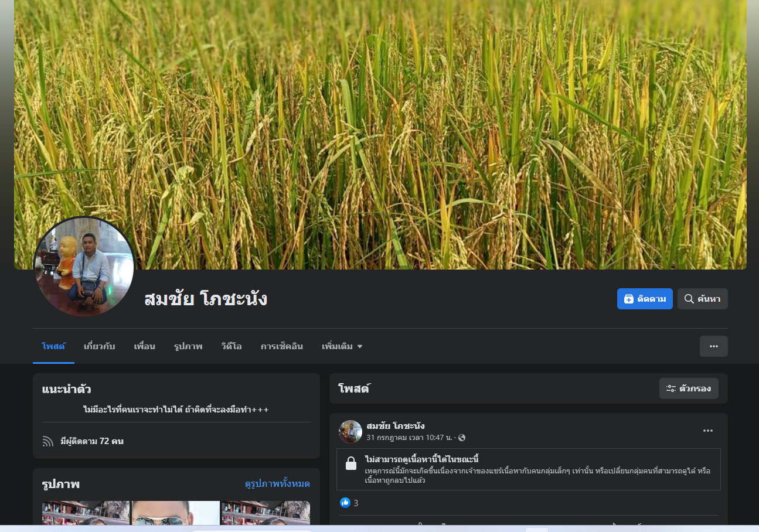View the large circular profile picture
The width and height of the screenshot is (759, 532).
point(84,267)
